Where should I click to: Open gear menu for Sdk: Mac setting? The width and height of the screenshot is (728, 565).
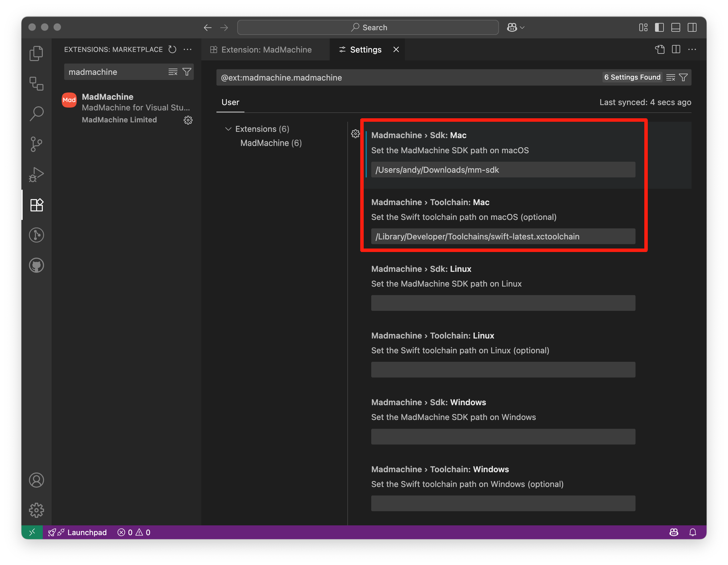pos(355,134)
